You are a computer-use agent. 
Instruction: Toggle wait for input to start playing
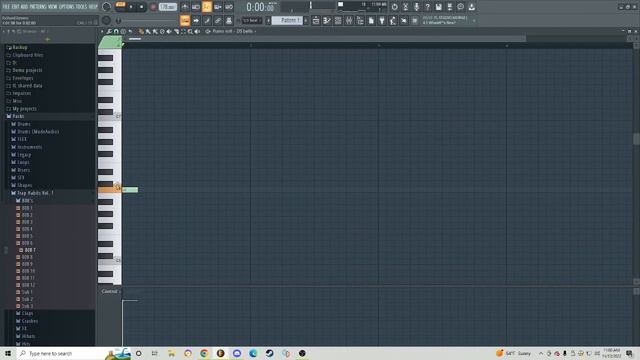(x=196, y=7)
